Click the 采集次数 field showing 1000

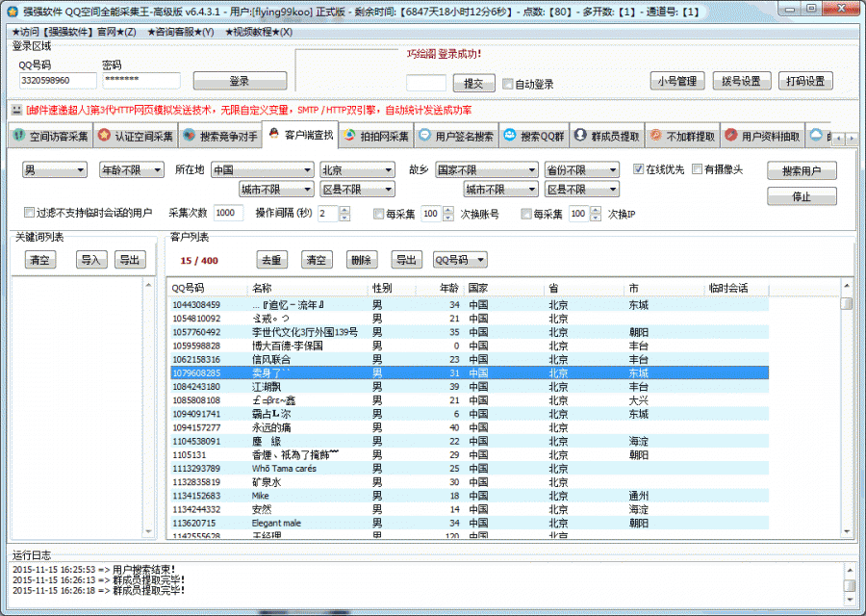click(228, 213)
